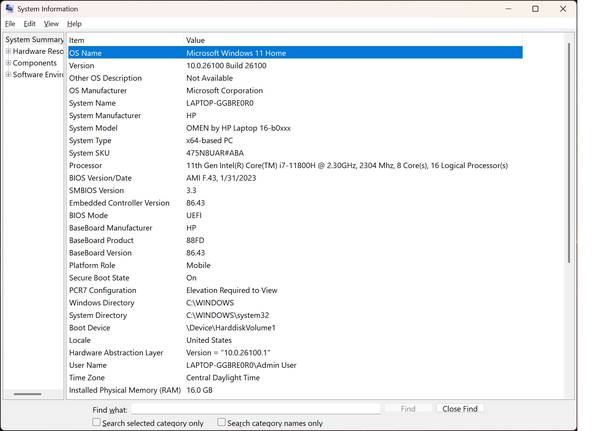Click the value AMI F.43, 1/31/2023
600x431 pixels.
click(221, 178)
